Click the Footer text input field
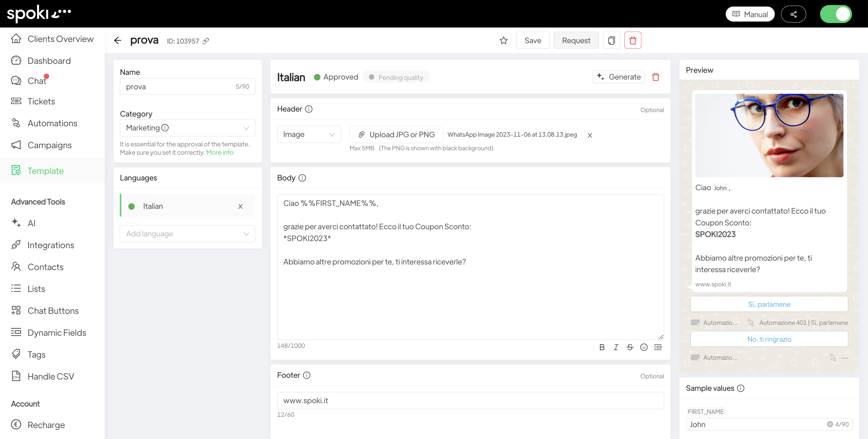Image resolution: width=868 pixels, height=439 pixels. click(x=470, y=400)
